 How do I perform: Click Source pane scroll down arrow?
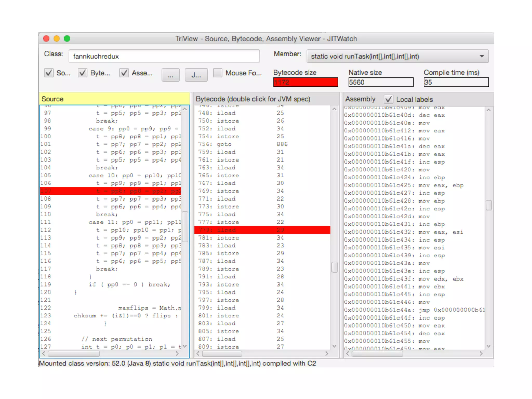pyautogui.click(x=185, y=346)
